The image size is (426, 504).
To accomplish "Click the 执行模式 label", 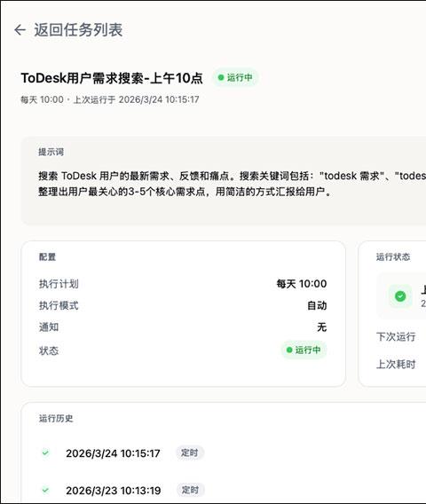I will 59,305.
